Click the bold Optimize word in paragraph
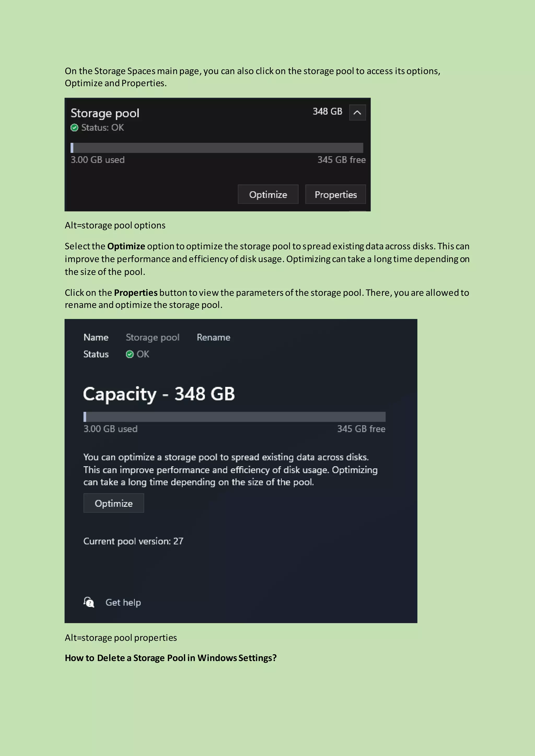 (126, 246)
